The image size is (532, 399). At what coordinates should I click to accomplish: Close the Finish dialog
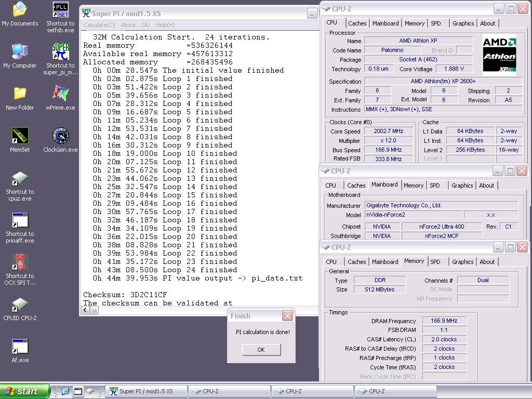click(x=287, y=316)
